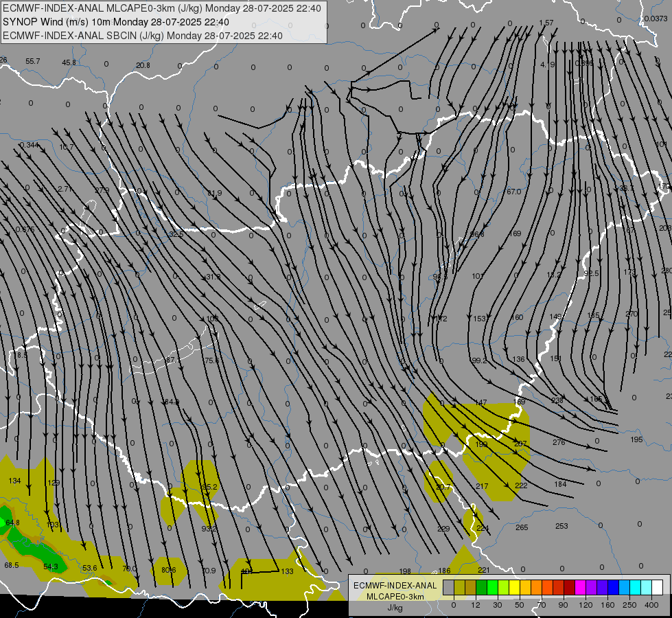Click the legend title ECMWF-INDEX-ANAL
672x618 pixels.
pos(395,586)
